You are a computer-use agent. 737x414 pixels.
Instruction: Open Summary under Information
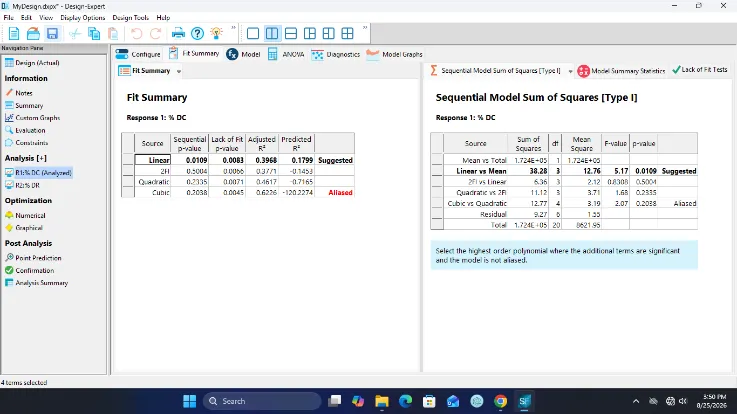24,105
